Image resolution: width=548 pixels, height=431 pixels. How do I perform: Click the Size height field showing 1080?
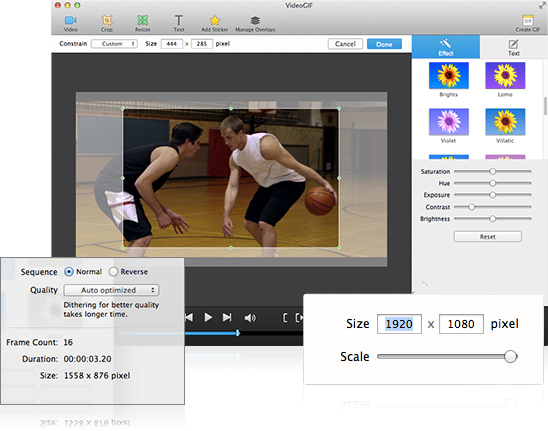click(461, 324)
